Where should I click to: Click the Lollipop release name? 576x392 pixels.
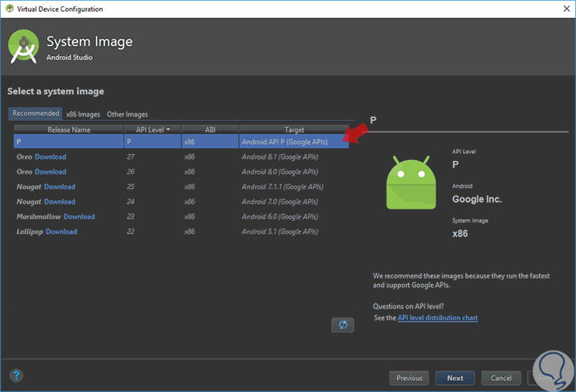[30, 232]
